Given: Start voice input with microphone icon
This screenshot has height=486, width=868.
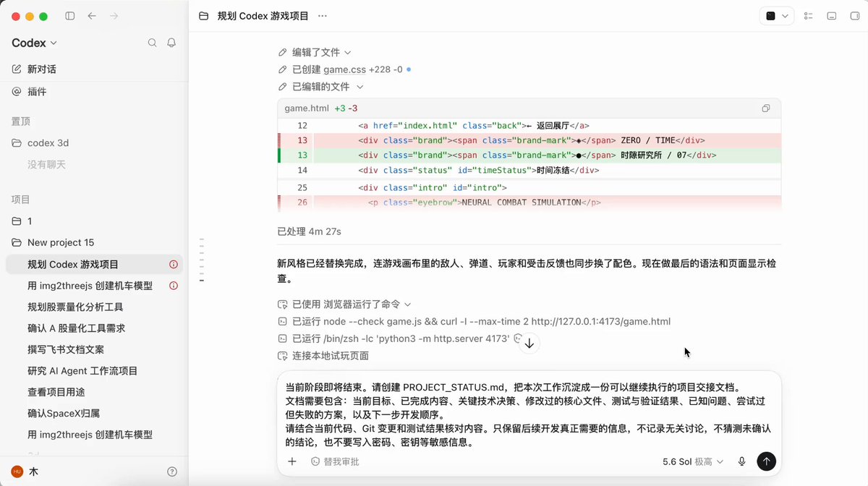Looking at the screenshot, I should point(741,461).
